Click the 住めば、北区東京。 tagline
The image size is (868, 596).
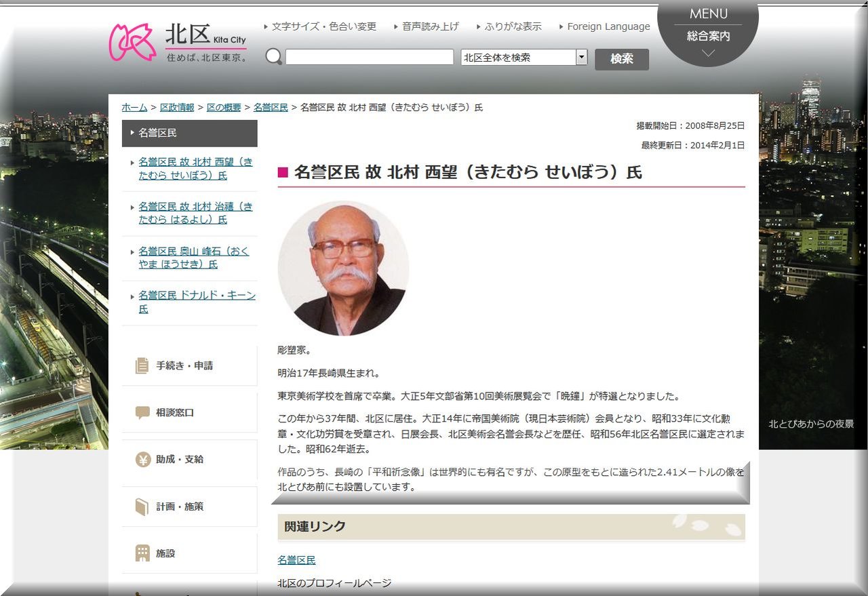(207, 58)
